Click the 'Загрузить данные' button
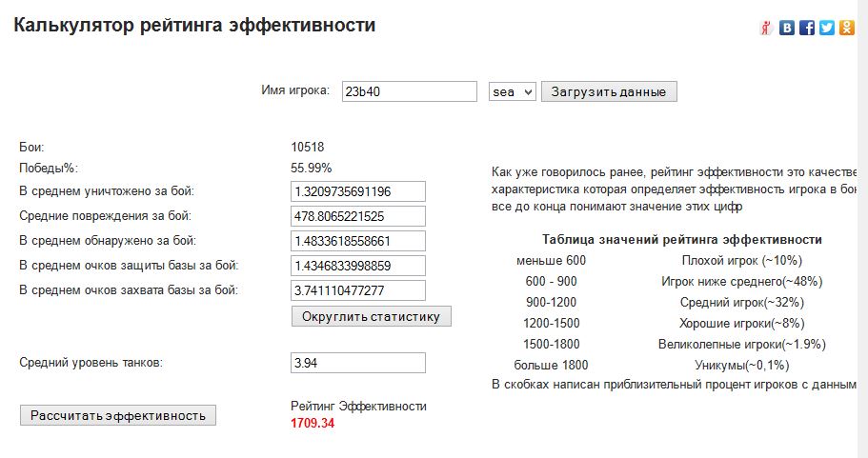This screenshot has height=458, width=868. [x=610, y=91]
